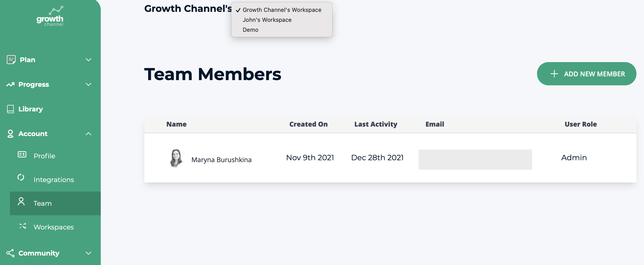Expand the Community menu chevron
This screenshot has width=644, height=265.
(x=88, y=253)
